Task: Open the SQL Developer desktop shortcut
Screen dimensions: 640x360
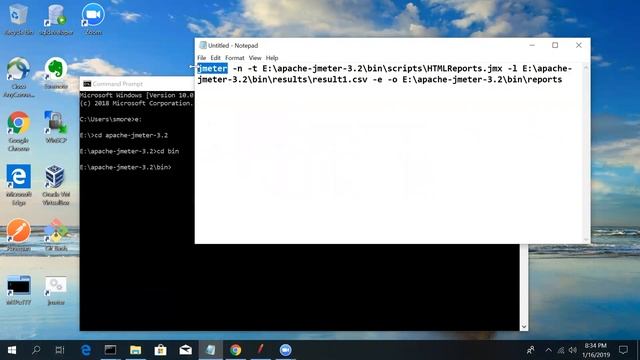Action: click(x=56, y=18)
